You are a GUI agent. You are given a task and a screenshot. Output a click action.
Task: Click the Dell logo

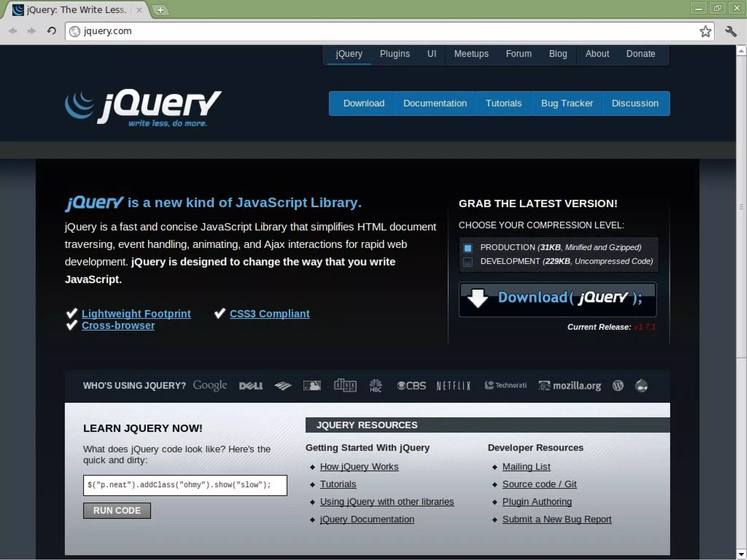(x=251, y=386)
